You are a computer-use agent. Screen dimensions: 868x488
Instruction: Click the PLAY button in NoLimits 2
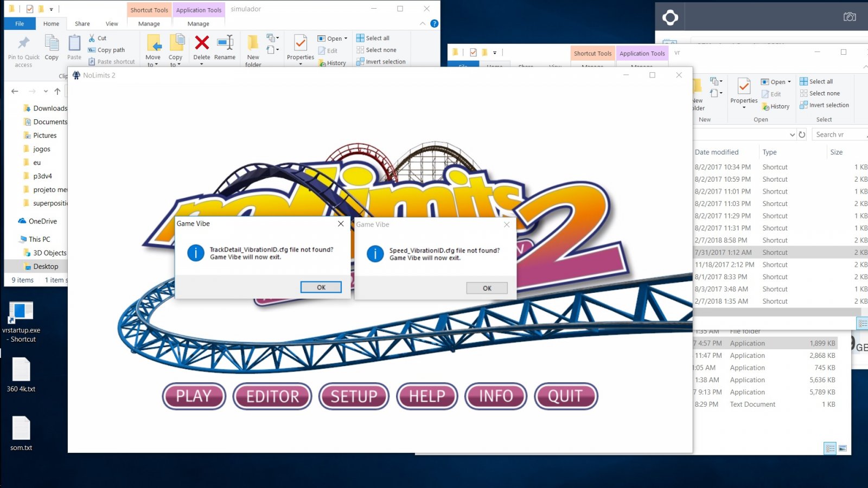[x=194, y=396]
